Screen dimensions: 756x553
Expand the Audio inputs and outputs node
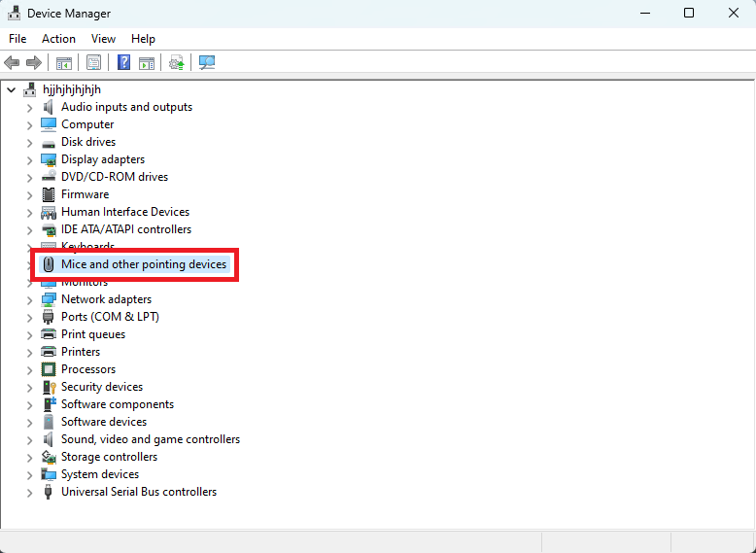pos(29,108)
